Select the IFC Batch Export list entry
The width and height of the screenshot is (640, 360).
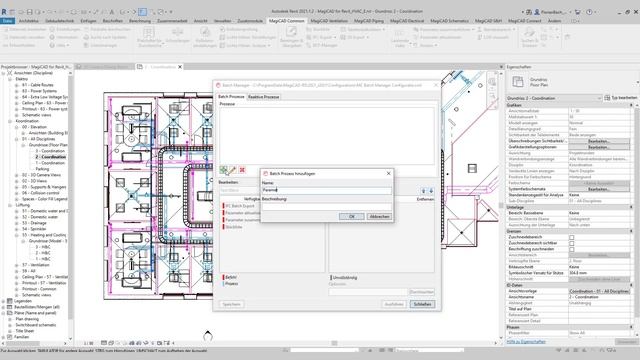(x=240, y=206)
